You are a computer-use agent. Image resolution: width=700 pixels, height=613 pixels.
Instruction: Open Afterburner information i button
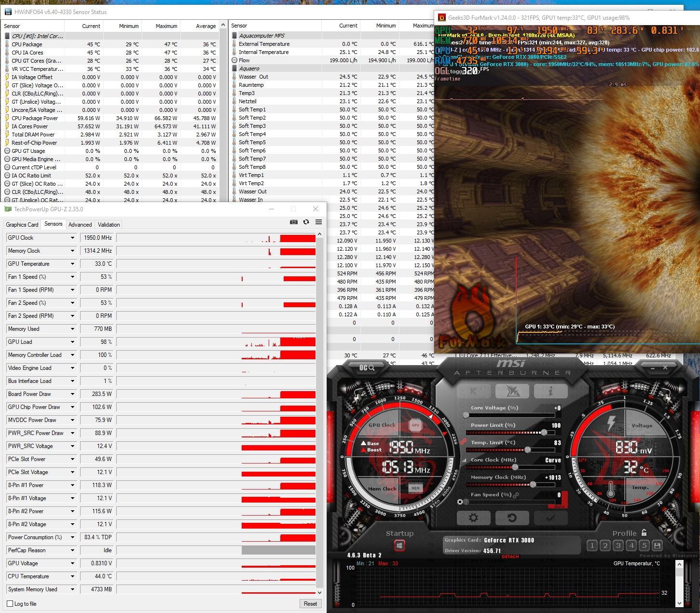pos(550,392)
